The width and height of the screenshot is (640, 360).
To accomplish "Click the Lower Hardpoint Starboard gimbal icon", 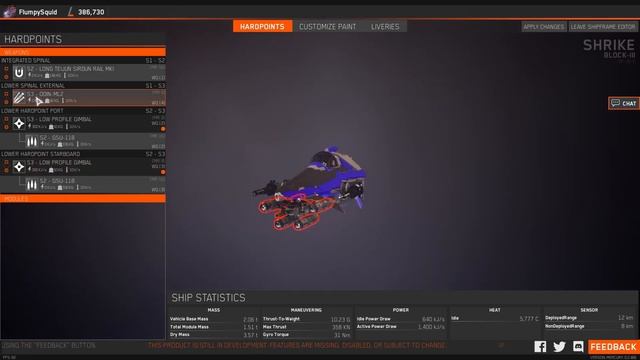I will coord(19,167).
